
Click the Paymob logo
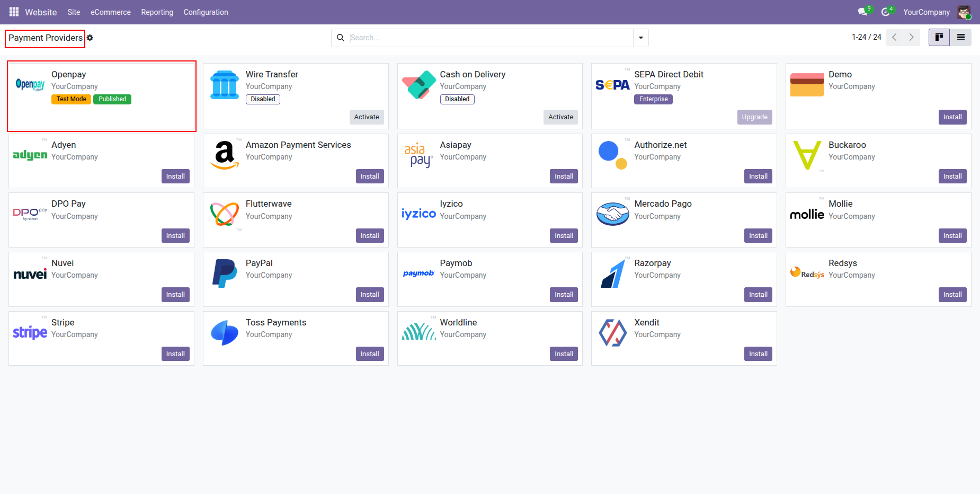[419, 274]
